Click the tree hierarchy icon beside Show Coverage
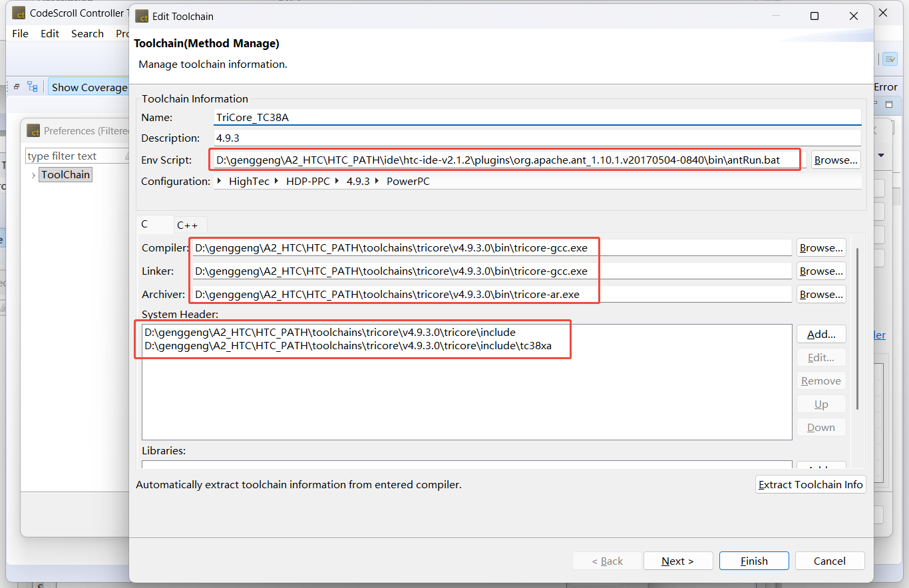 tap(33, 87)
